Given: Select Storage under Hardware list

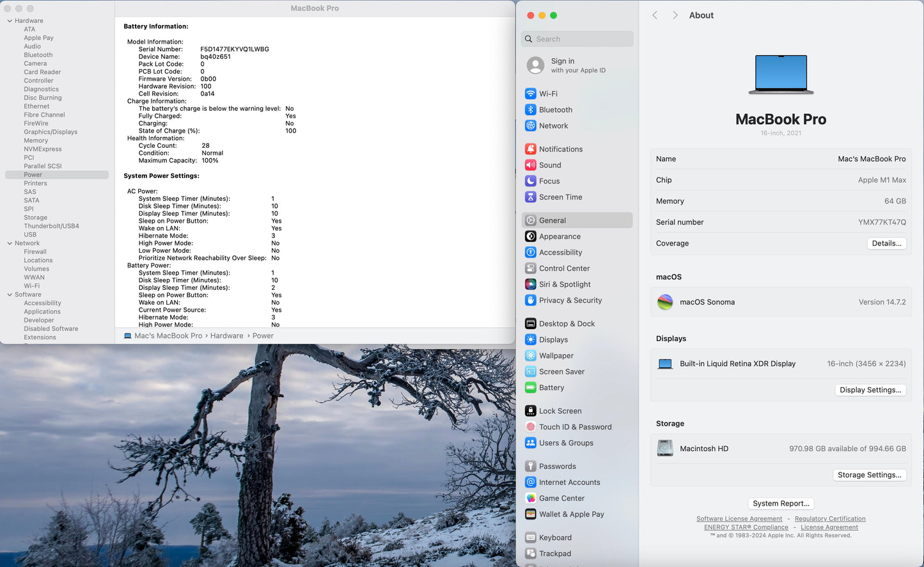Looking at the screenshot, I should (x=36, y=218).
